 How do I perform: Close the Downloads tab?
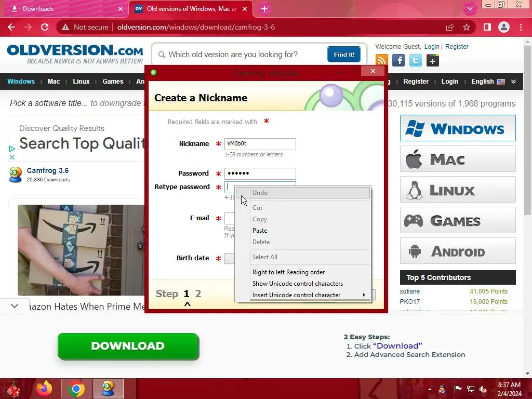pyautogui.click(x=121, y=9)
